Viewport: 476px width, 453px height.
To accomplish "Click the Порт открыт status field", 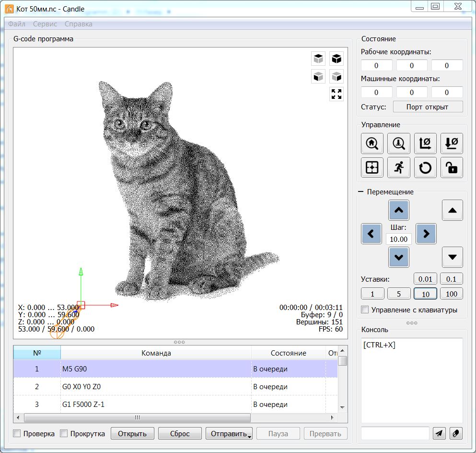I will [x=428, y=107].
